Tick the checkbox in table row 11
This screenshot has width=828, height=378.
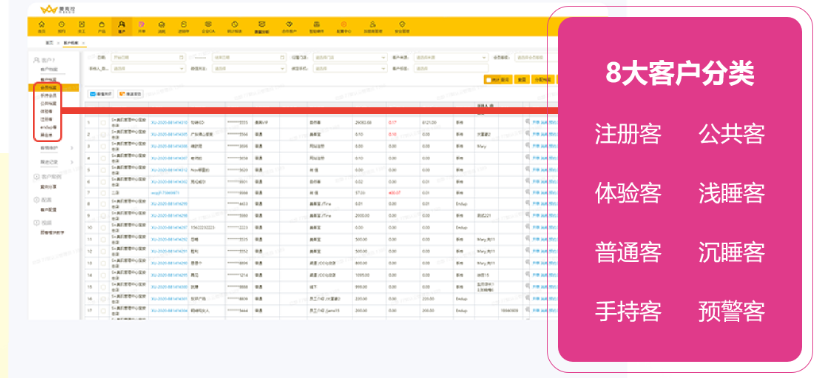[x=103, y=239]
